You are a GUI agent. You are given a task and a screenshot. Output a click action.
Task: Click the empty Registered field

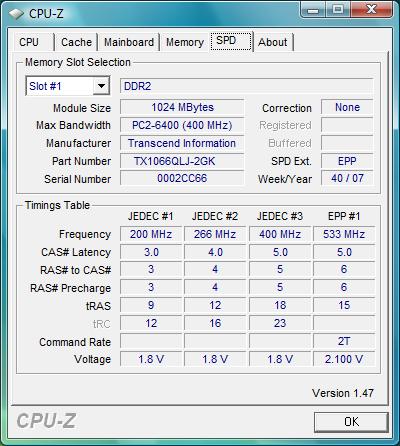pyautogui.click(x=347, y=125)
